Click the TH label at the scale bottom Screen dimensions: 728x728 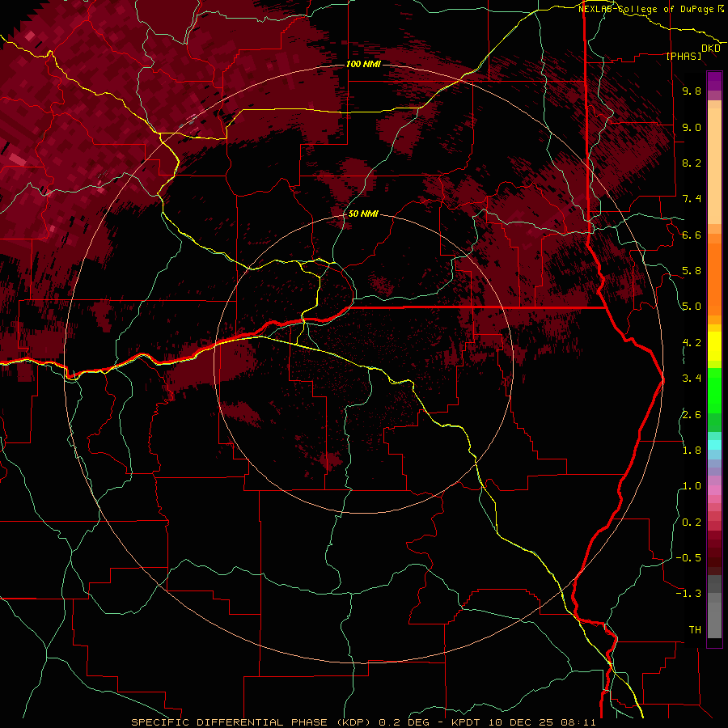coord(695,630)
